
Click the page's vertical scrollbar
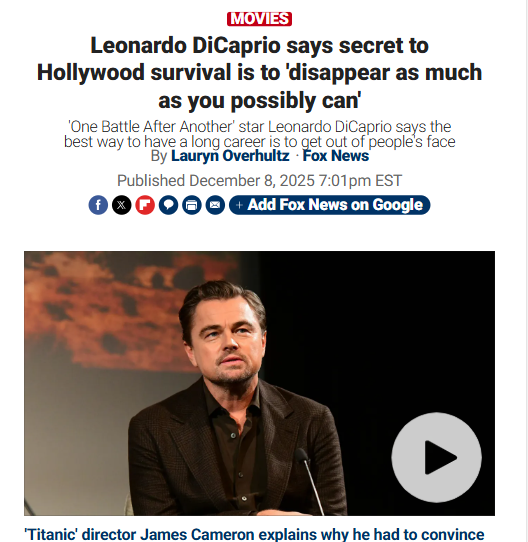pyautogui.click(x=527, y=271)
